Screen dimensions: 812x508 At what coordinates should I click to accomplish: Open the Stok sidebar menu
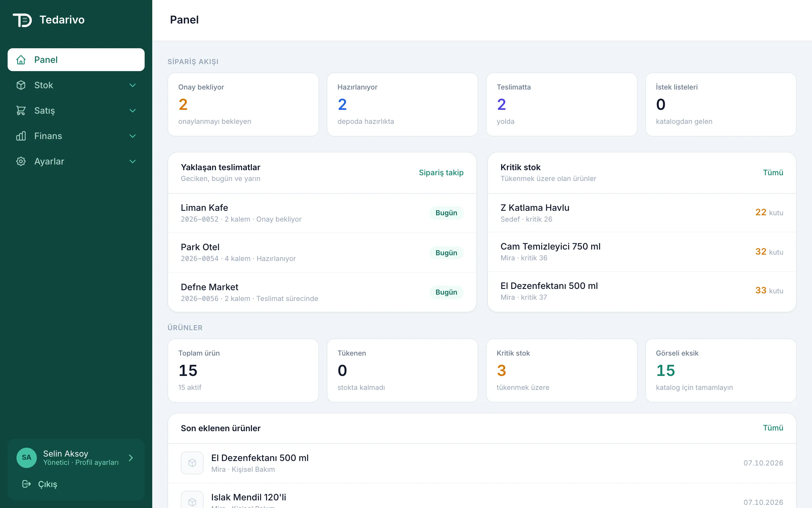[x=76, y=85]
